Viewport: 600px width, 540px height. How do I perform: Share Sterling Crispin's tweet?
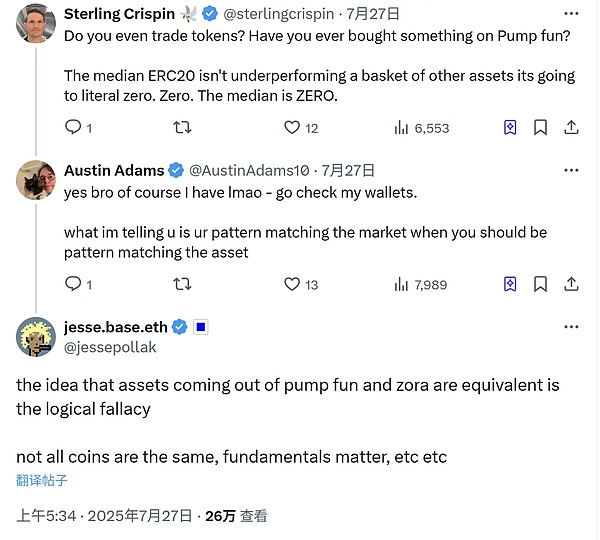pyautogui.click(x=571, y=127)
